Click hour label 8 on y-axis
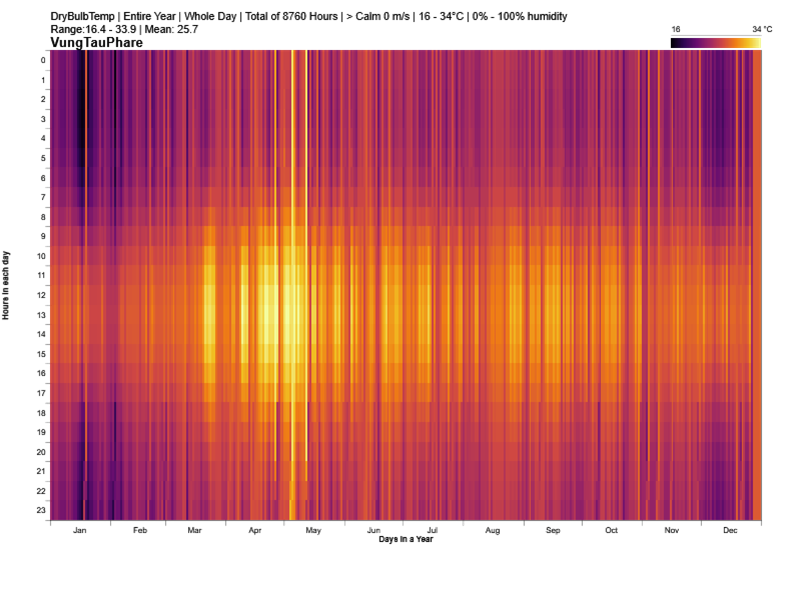Viewport: 801px width, 600px height. 43,217
